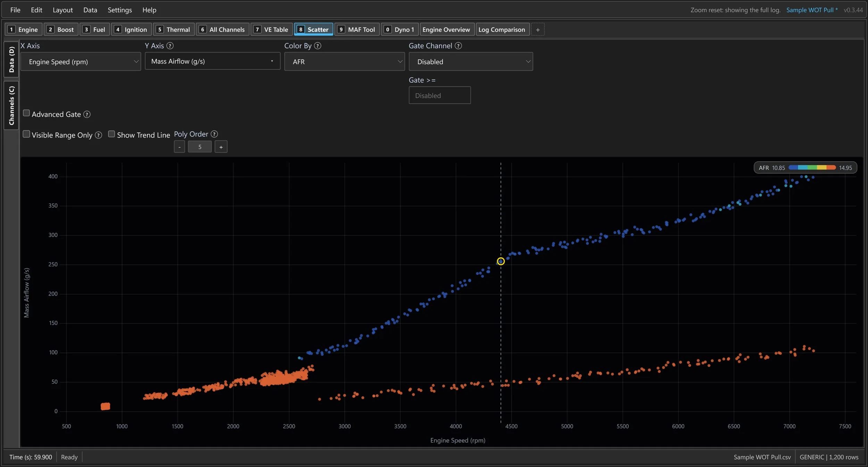This screenshot has width=868, height=467.
Task: Open the Y Axis Mass Airflow dropdown
Action: pos(212,61)
